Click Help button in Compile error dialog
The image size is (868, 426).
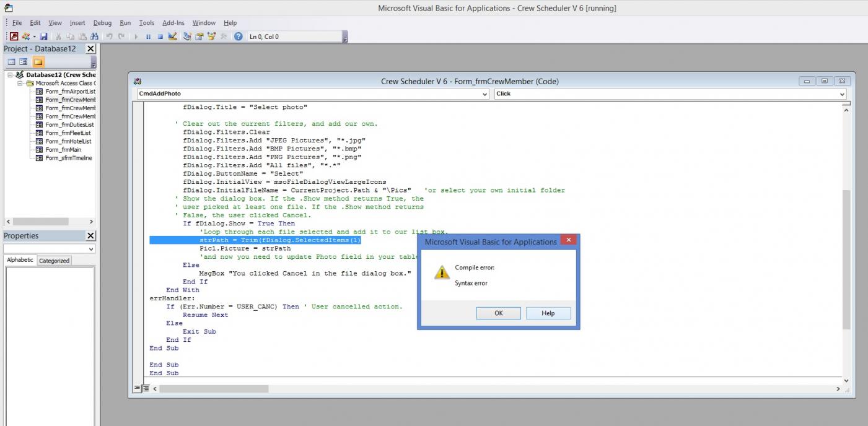[548, 313]
